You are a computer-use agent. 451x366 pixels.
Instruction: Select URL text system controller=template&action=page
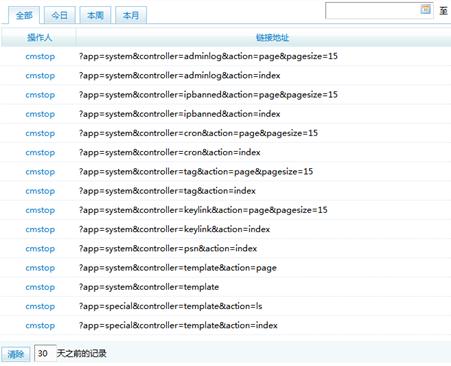(178, 268)
